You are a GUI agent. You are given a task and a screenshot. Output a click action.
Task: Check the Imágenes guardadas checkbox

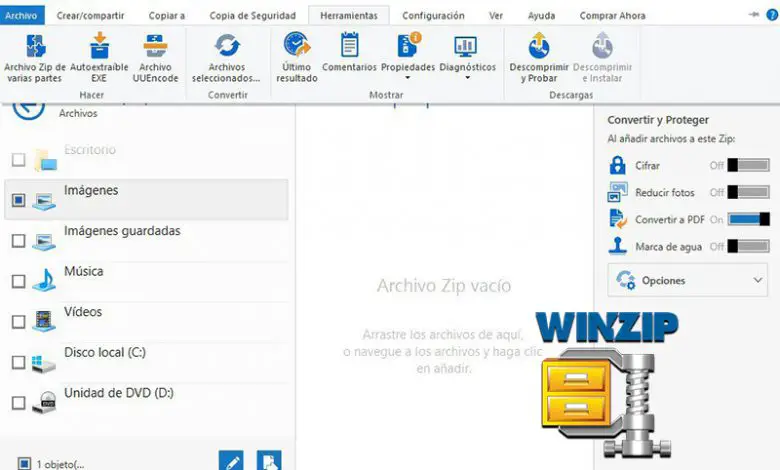pos(18,241)
